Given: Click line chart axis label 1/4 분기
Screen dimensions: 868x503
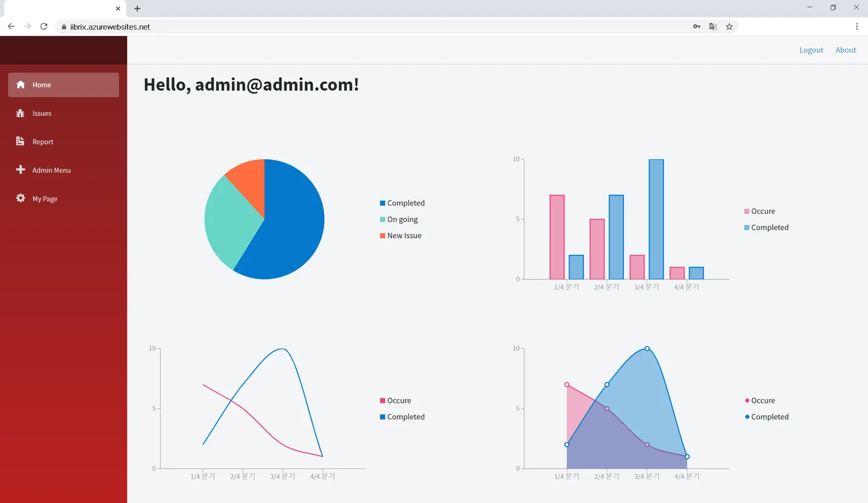Looking at the screenshot, I should [203, 476].
